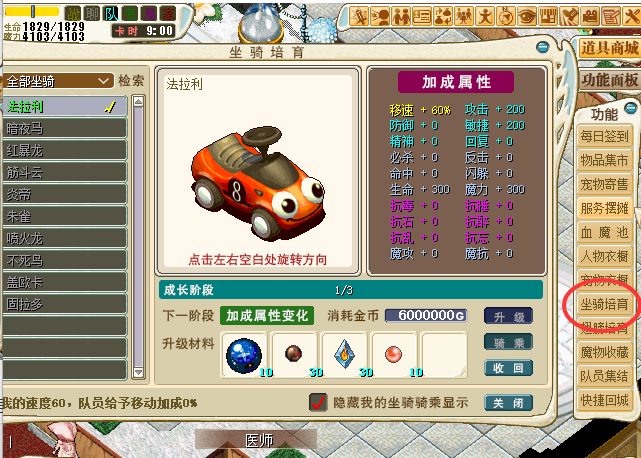Open the 道具商城 tab

[x=609, y=48]
